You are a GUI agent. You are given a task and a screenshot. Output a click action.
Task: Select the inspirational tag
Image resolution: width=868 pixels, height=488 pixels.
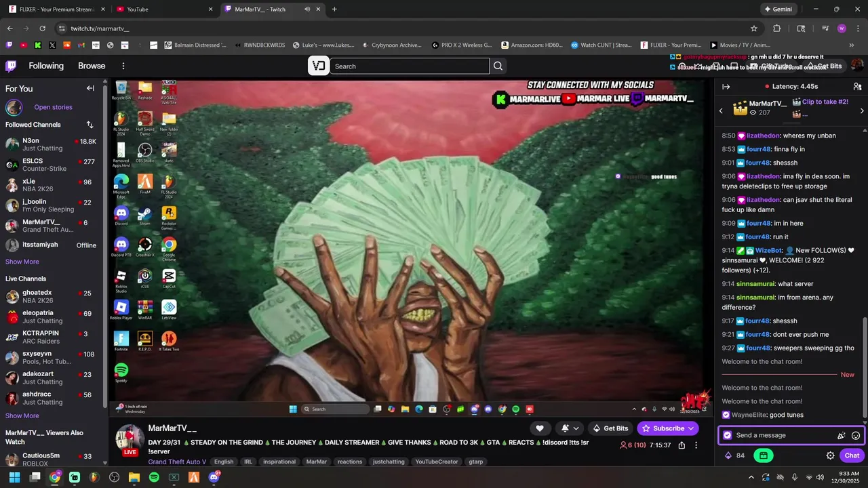pyautogui.click(x=279, y=462)
